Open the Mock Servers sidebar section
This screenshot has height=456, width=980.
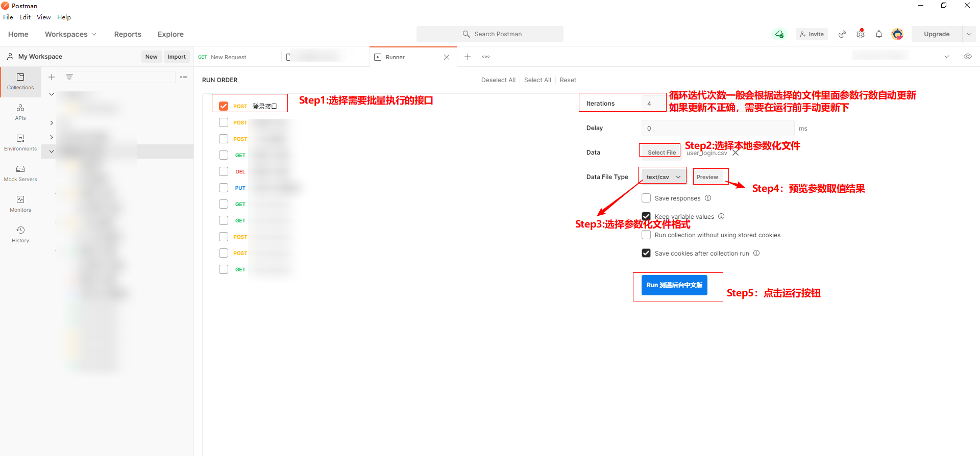[20, 173]
